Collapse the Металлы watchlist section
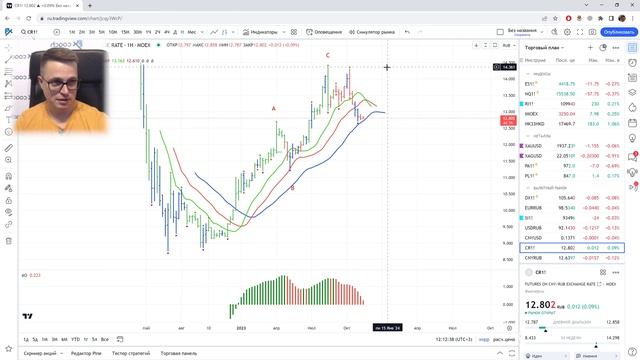This screenshot has width=640, height=360. pos(528,136)
